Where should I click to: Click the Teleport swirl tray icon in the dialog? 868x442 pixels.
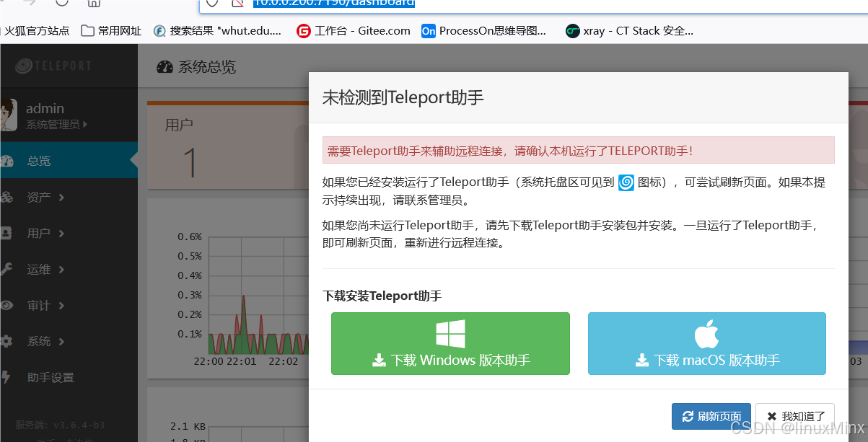point(626,182)
